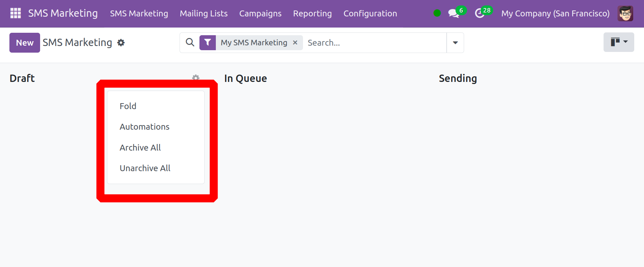
Task: Open the Mailing Lists menu
Action: pos(204,14)
